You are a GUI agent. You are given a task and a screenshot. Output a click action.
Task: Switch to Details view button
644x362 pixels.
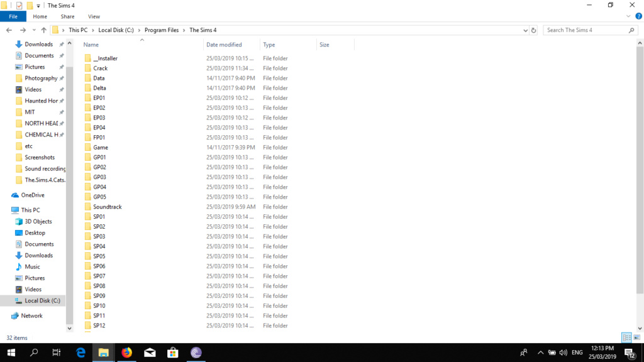click(627, 337)
